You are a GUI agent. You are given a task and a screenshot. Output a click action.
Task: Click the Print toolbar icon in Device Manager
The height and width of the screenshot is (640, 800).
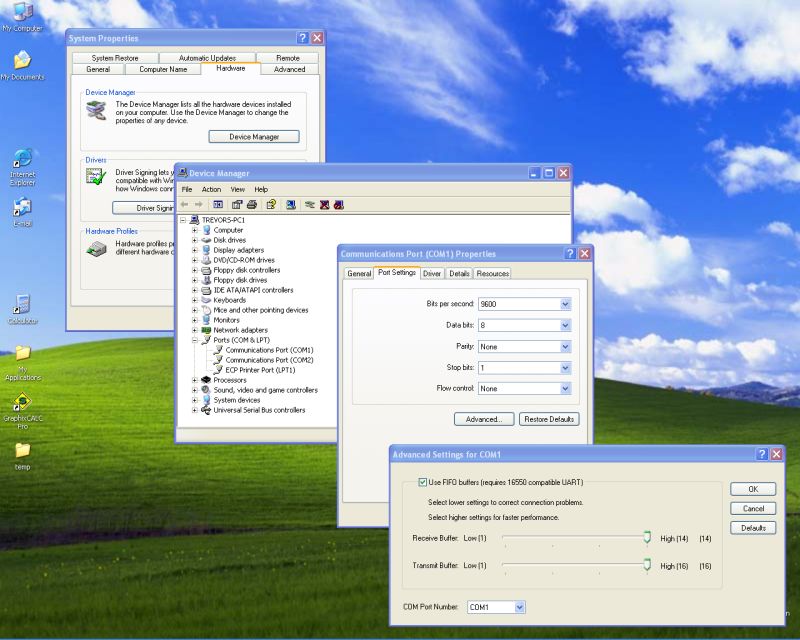[x=252, y=205]
